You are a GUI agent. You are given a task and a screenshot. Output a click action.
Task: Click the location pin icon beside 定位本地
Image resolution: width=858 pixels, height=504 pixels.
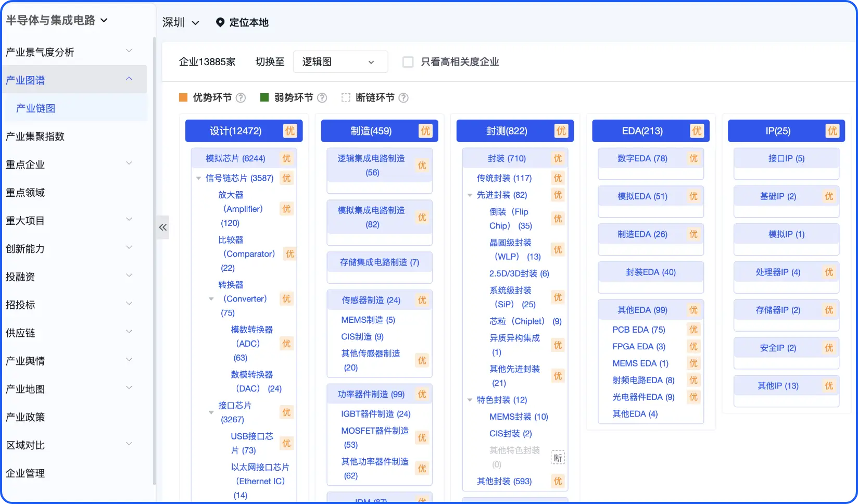tap(220, 22)
